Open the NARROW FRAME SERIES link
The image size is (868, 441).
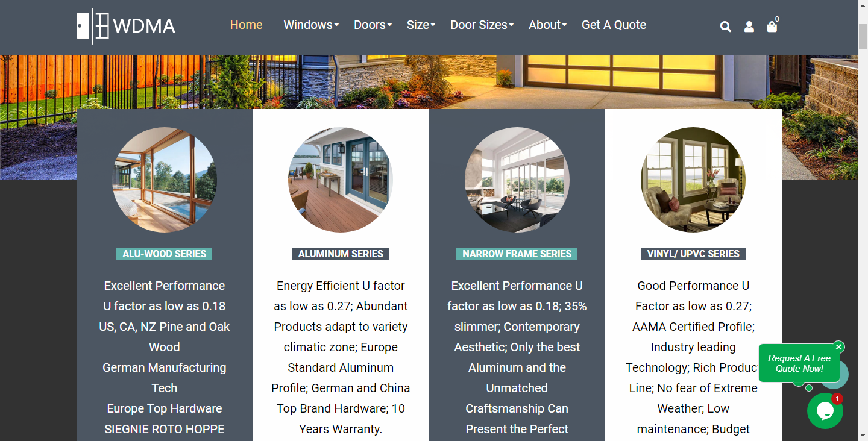pyautogui.click(x=517, y=254)
